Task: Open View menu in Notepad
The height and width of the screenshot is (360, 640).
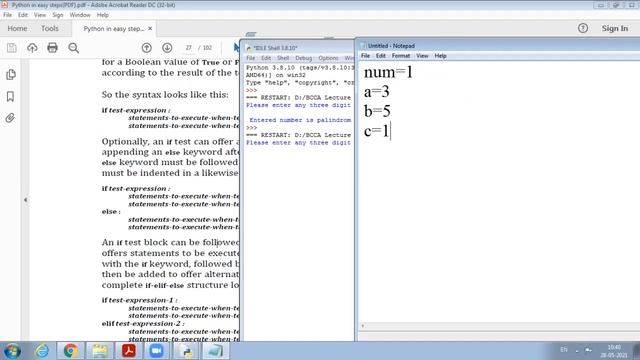Action: (x=422, y=56)
